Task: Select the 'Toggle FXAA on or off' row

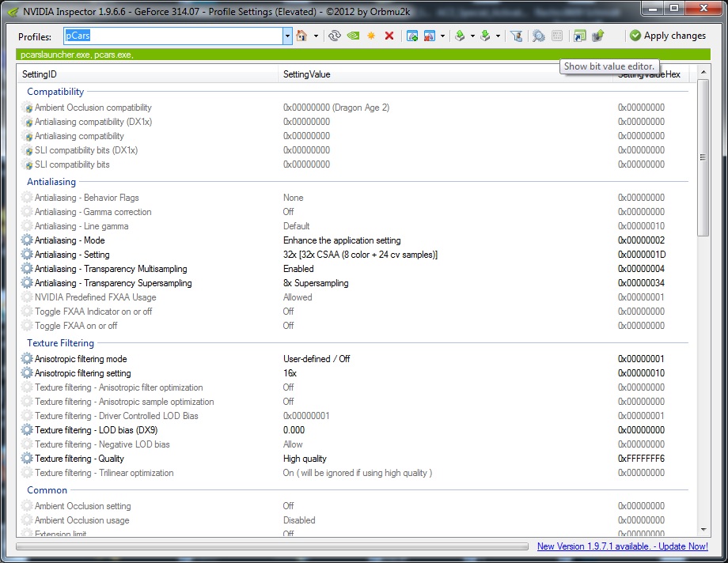Action: 353,326
